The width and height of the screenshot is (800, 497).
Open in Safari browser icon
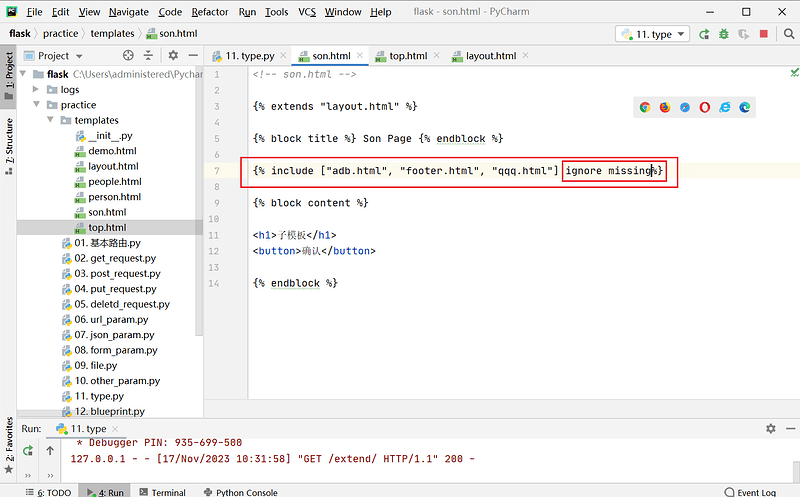click(x=685, y=107)
